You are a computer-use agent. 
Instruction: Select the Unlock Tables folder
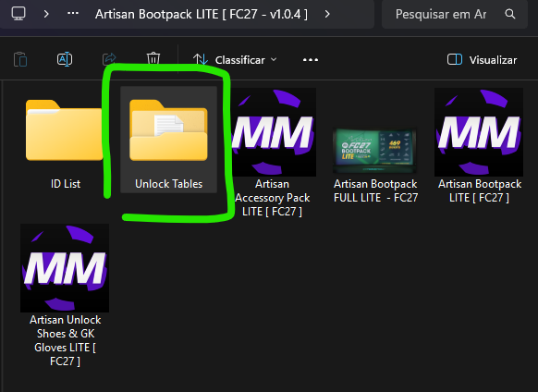(x=168, y=140)
